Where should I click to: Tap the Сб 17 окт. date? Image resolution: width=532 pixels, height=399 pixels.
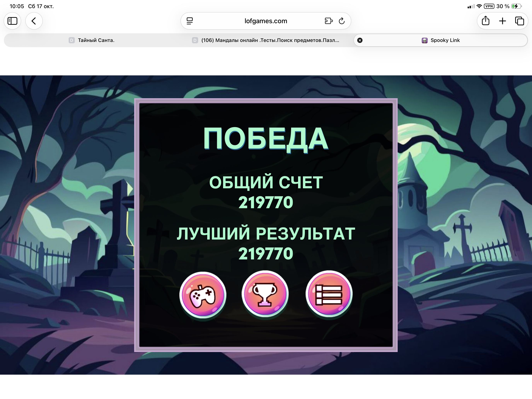[x=41, y=6]
